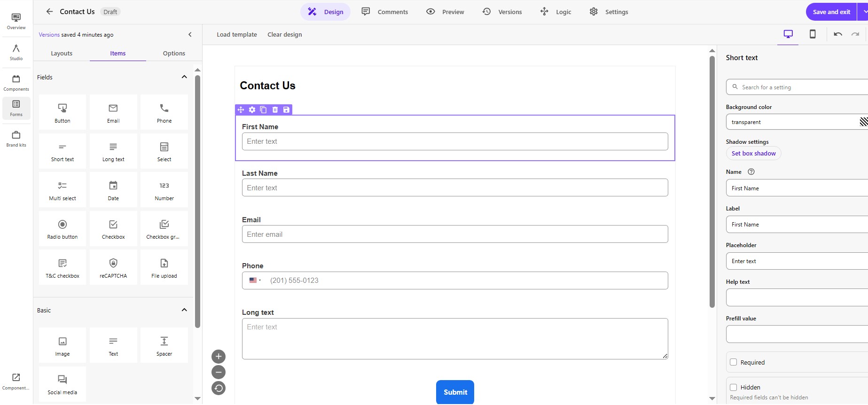
Task: Switch to the Options tab
Action: click(x=174, y=53)
